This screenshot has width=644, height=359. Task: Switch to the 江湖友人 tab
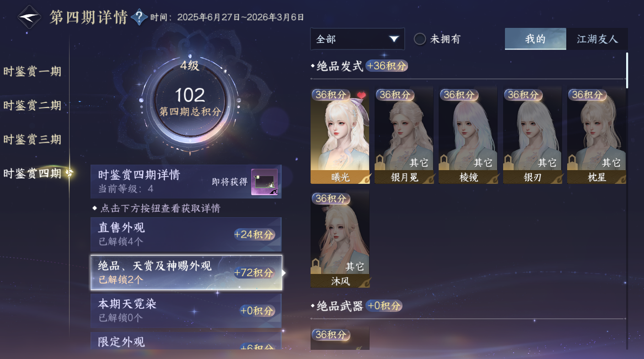click(x=597, y=39)
